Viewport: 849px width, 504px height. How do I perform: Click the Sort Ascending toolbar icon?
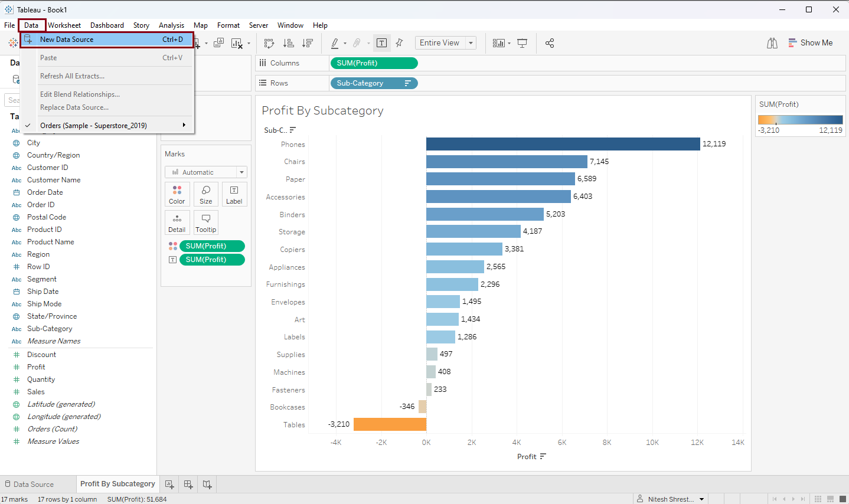(x=288, y=43)
